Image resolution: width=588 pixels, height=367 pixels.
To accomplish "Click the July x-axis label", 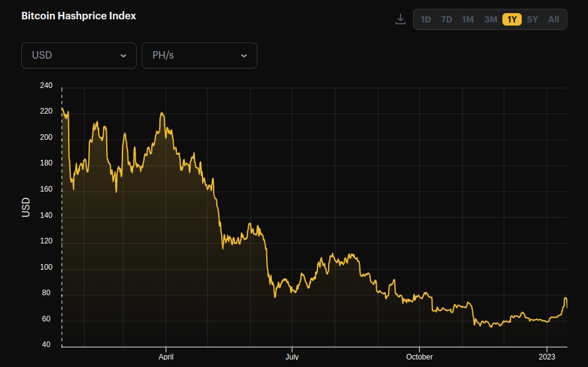I will coord(292,357).
